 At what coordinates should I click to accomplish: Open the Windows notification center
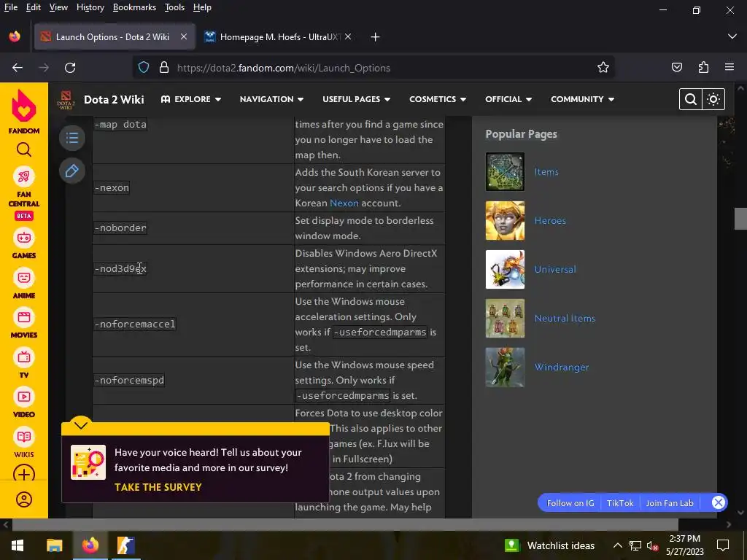click(723, 545)
